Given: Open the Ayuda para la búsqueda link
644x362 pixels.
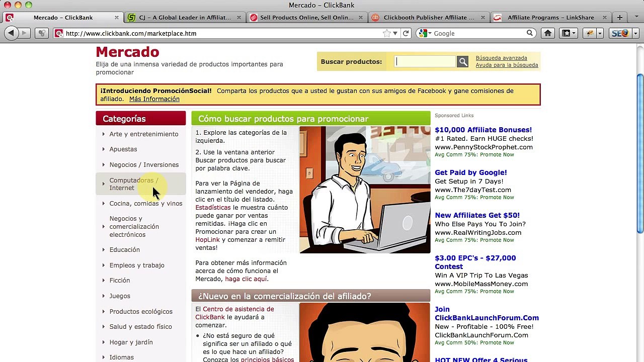Looking at the screenshot, I should point(507,65).
